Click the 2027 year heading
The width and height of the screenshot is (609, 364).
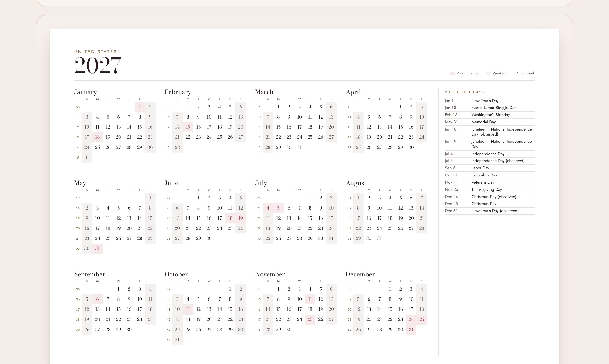98,65
